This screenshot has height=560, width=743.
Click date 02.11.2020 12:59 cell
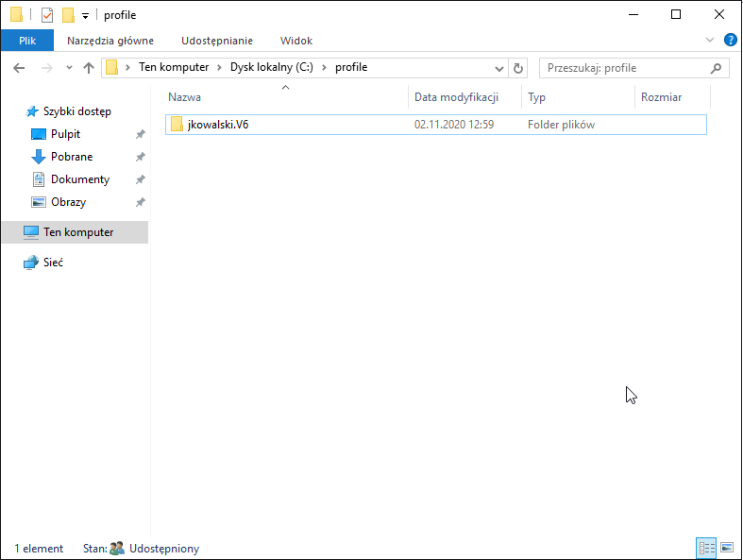[454, 125]
